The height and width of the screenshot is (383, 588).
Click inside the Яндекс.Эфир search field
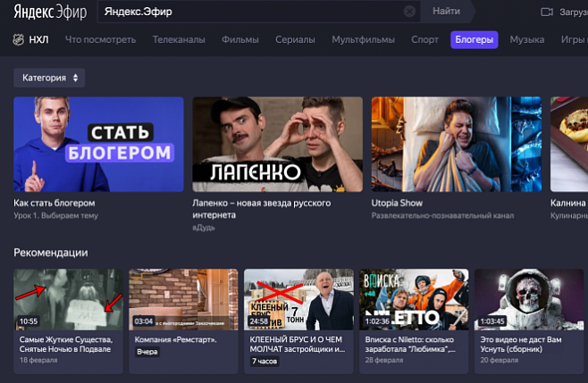250,12
